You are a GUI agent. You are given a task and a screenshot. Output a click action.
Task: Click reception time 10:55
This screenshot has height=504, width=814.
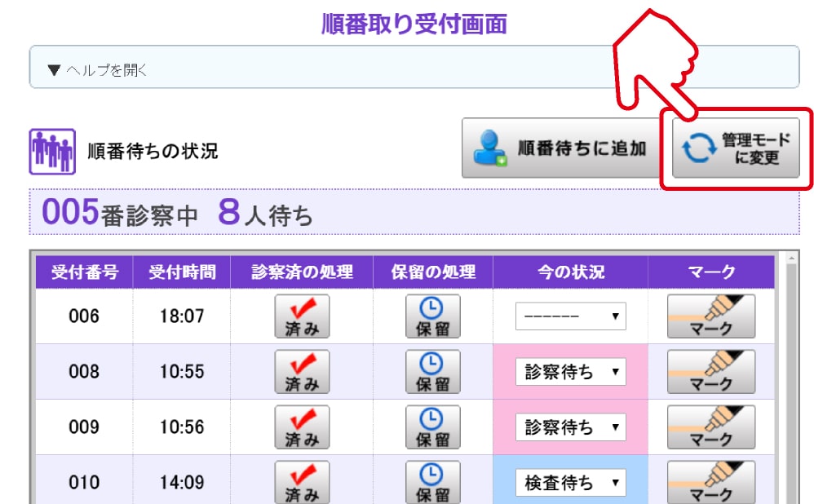coord(182,372)
